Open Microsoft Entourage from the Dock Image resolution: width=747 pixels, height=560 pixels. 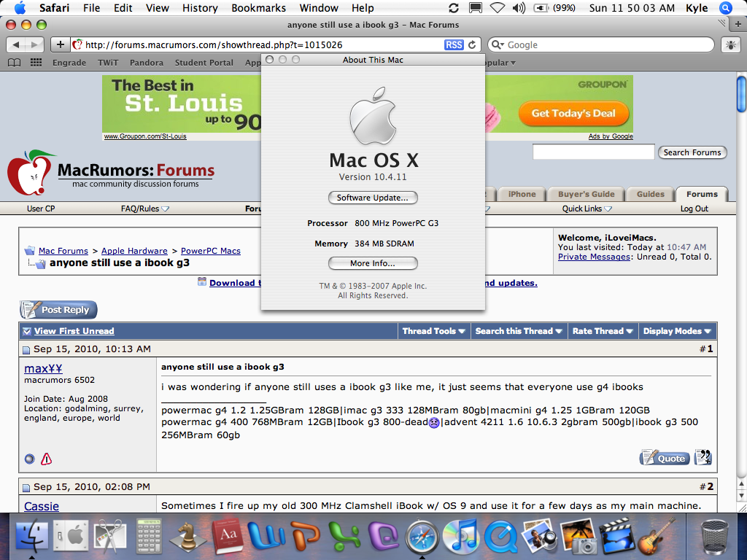pyautogui.click(x=384, y=537)
